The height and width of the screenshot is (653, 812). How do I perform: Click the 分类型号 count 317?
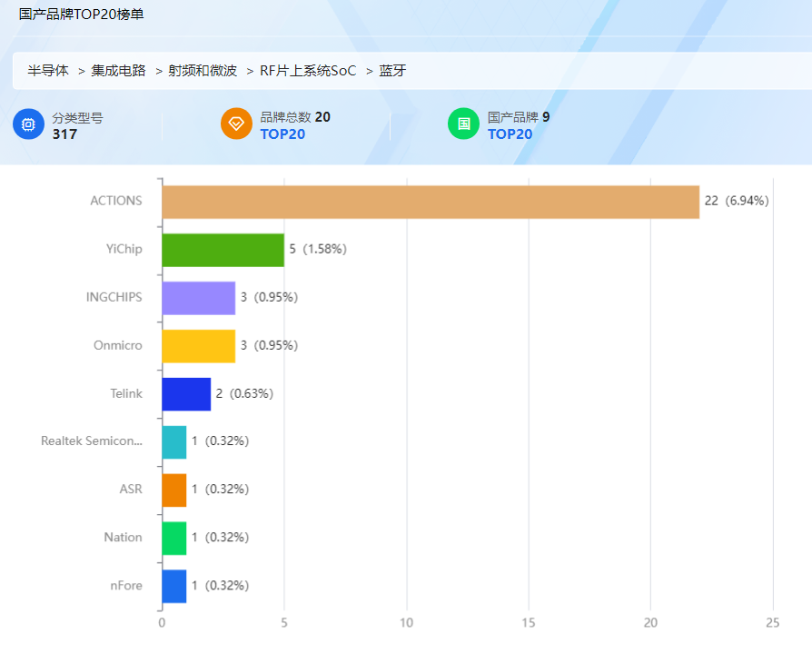point(64,134)
